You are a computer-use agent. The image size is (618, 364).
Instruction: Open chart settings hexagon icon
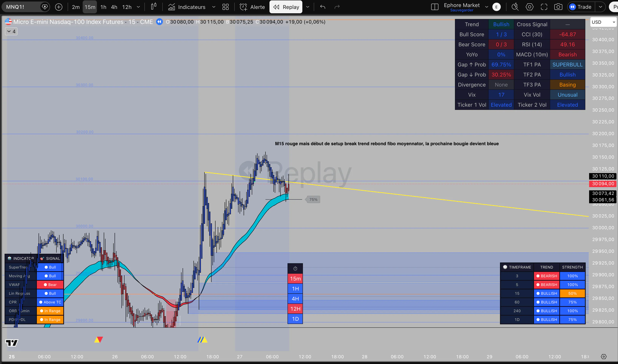(529, 7)
